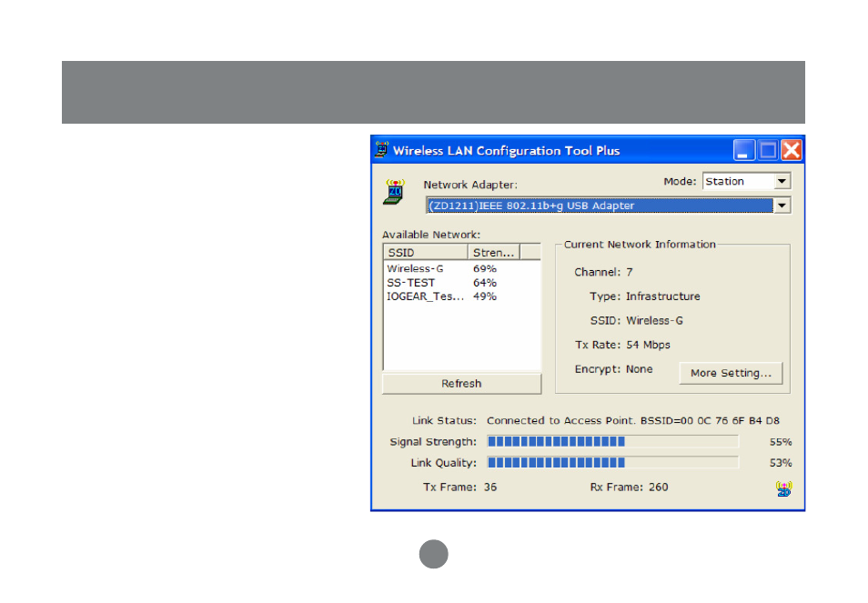Image resolution: width=868 pixels, height=603 pixels.
Task: Click the Link Quality progress bar
Action: tap(613, 463)
